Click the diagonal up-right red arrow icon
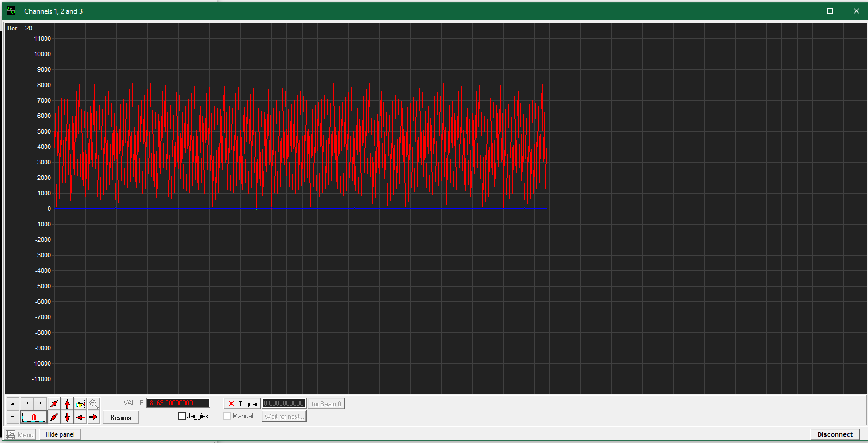 click(x=54, y=403)
